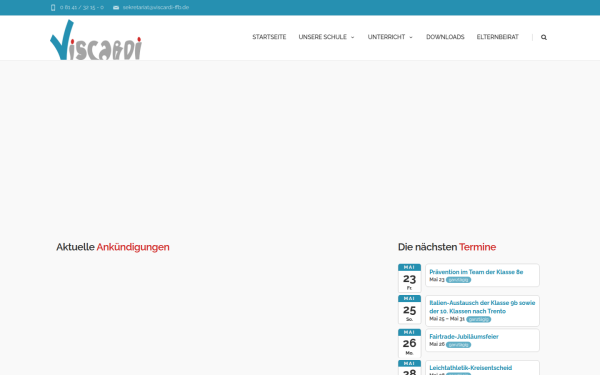Click the phone icon in top bar
This screenshot has width=600, height=375.
53,7
